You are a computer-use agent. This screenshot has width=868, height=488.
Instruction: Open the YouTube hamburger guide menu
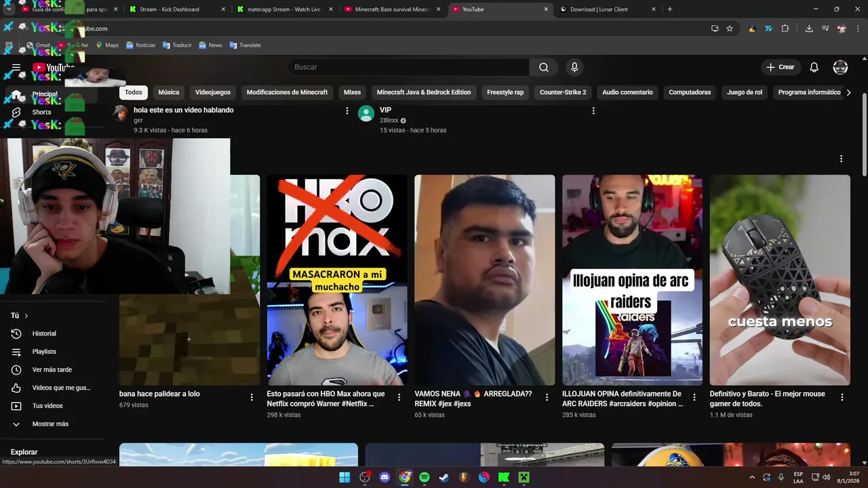pyautogui.click(x=16, y=67)
